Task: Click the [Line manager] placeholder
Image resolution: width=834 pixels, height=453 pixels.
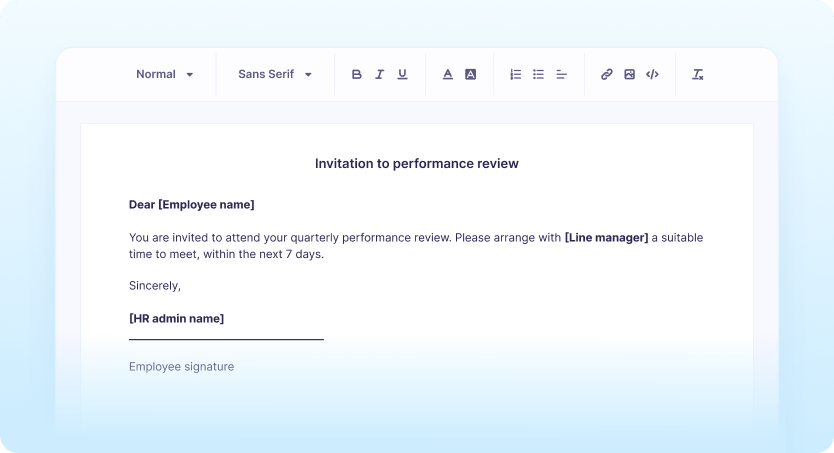Action: 606,238
